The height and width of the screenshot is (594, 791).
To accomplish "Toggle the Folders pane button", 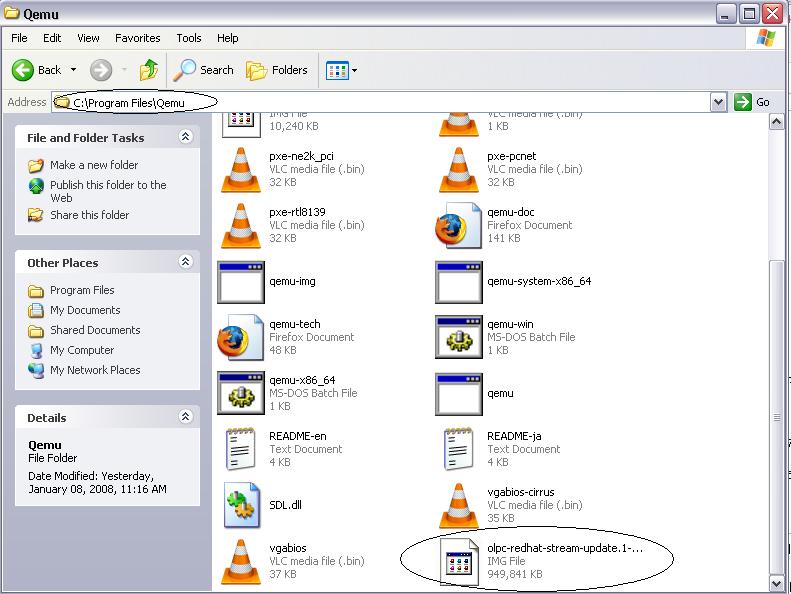I will (277, 70).
